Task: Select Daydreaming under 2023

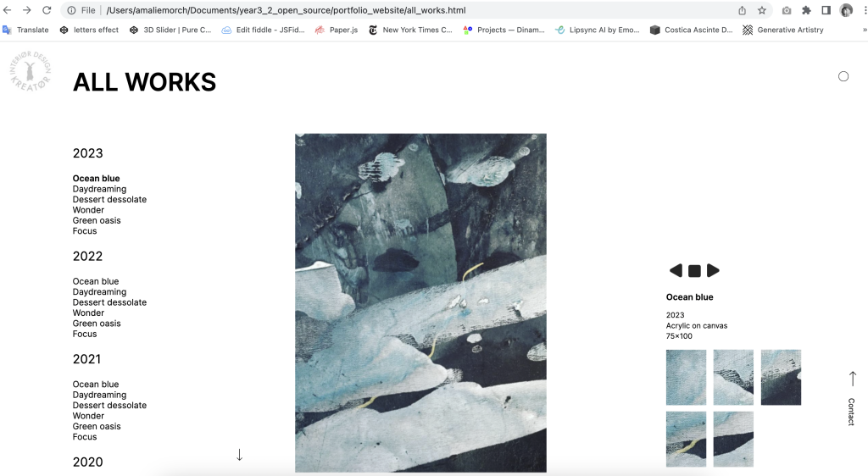Action: coord(99,189)
